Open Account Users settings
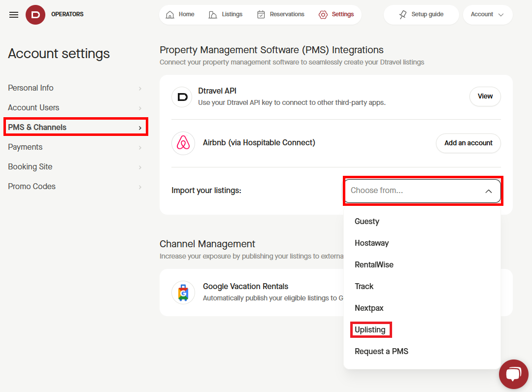 [x=75, y=108]
